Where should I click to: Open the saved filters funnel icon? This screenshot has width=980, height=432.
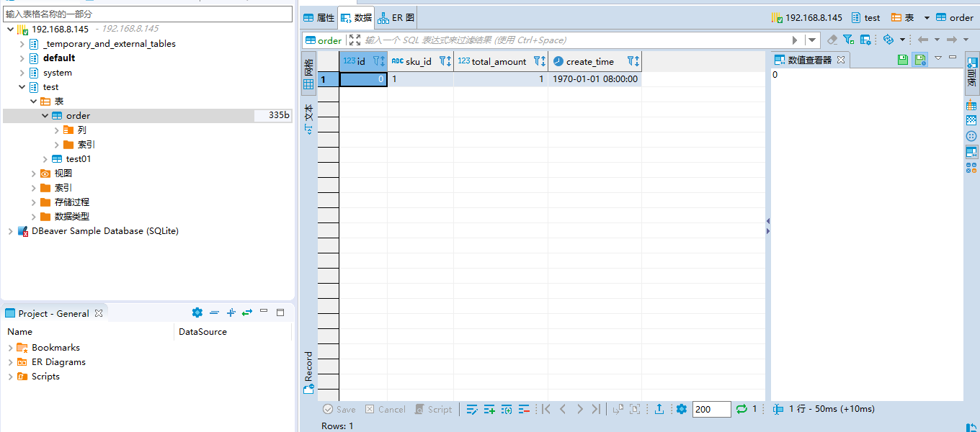pos(848,40)
